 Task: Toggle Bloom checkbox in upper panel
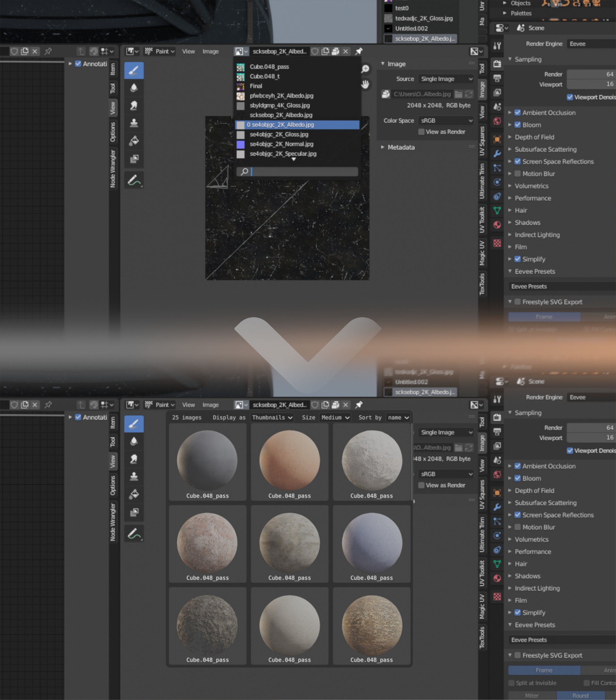[518, 125]
